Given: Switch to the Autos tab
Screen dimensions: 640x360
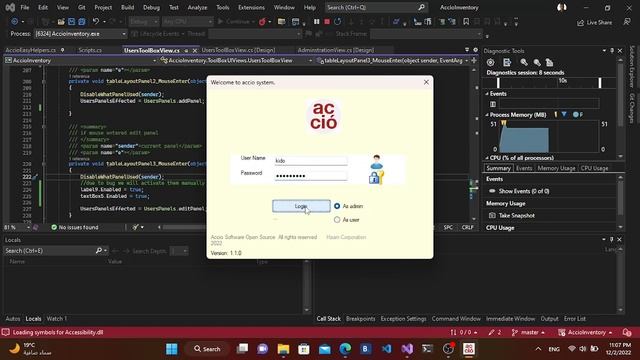Looking at the screenshot, I should (x=13, y=319).
